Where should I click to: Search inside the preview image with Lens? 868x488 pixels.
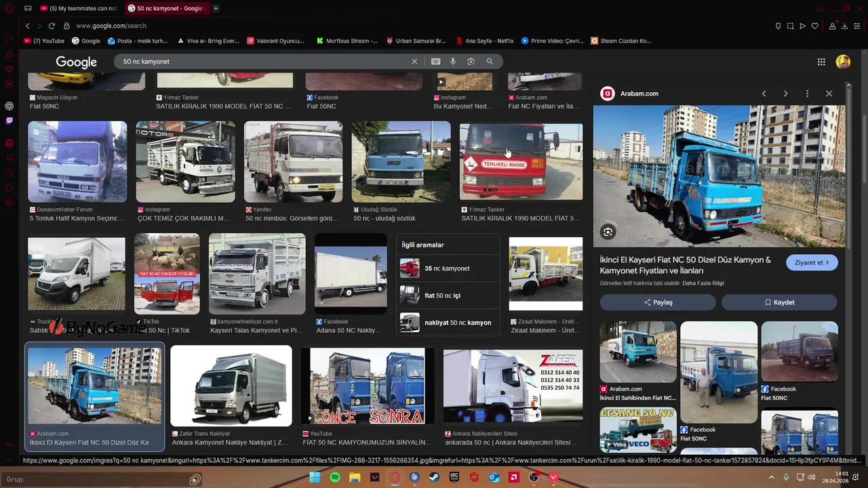pos(608,232)
